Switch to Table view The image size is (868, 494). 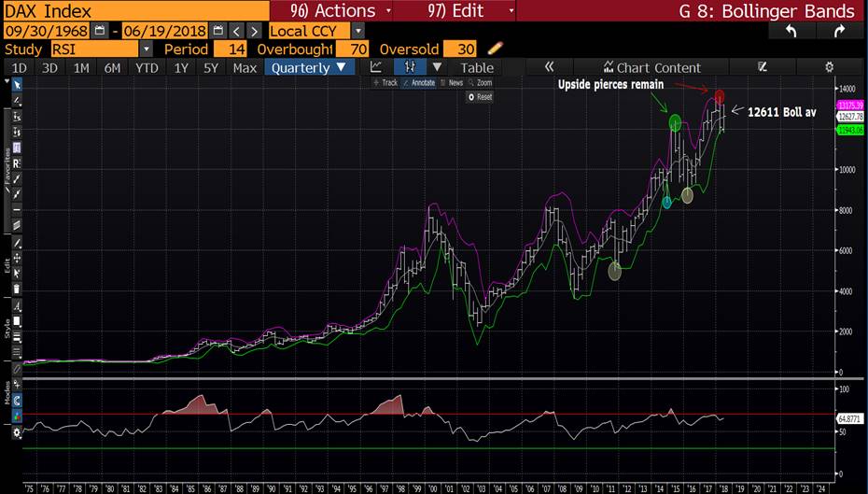tap(477, 67)
